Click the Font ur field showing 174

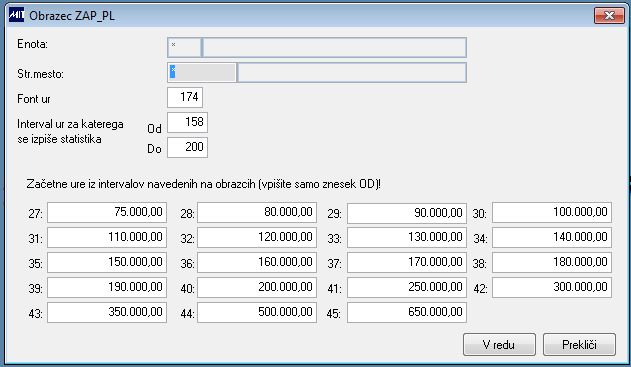click(x=185, y=97)
